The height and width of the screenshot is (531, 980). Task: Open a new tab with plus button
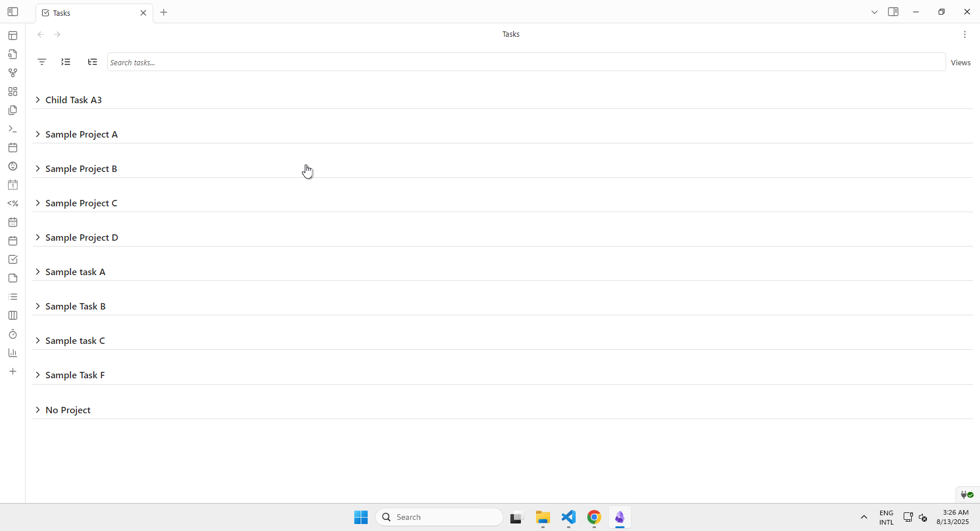(x=164, y=12)
